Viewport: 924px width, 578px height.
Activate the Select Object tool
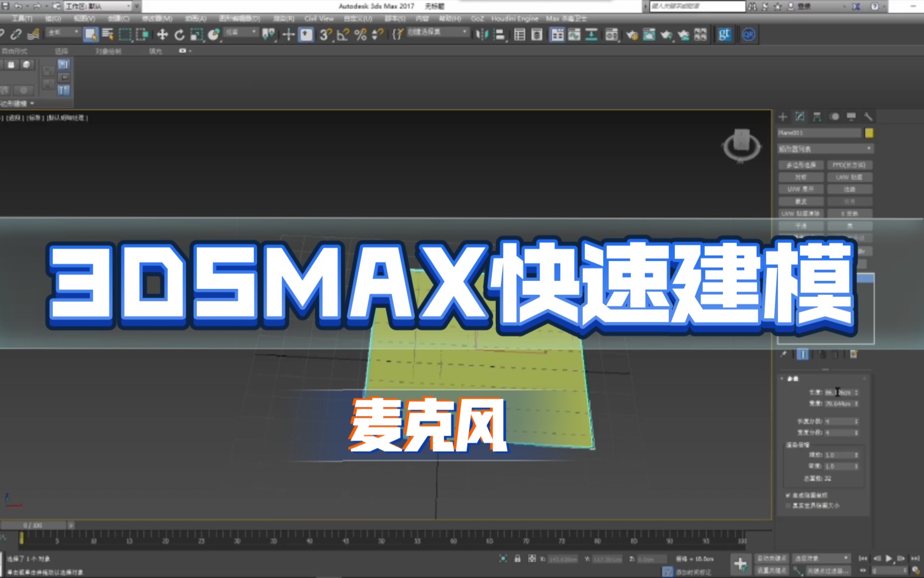click(x=91, y=35)
